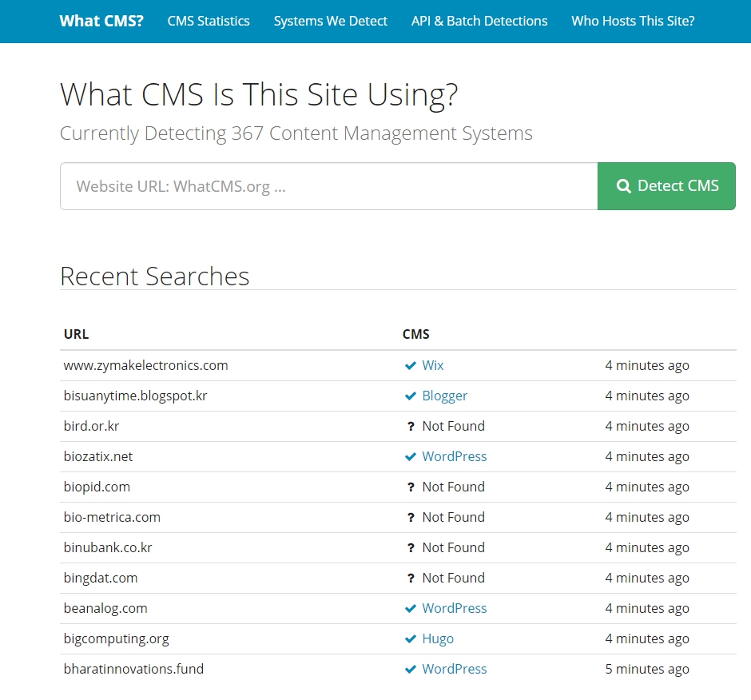Viewport: 751px width, 700px height.
Task: Click Not Found text for biopid.com
Action: click(453, 487)
